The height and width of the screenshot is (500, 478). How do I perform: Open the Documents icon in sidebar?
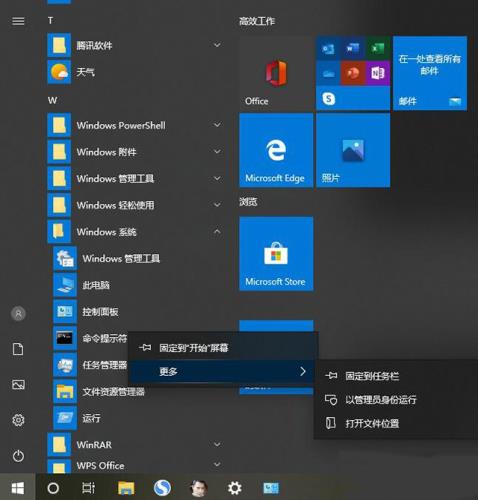coord(18,349)
